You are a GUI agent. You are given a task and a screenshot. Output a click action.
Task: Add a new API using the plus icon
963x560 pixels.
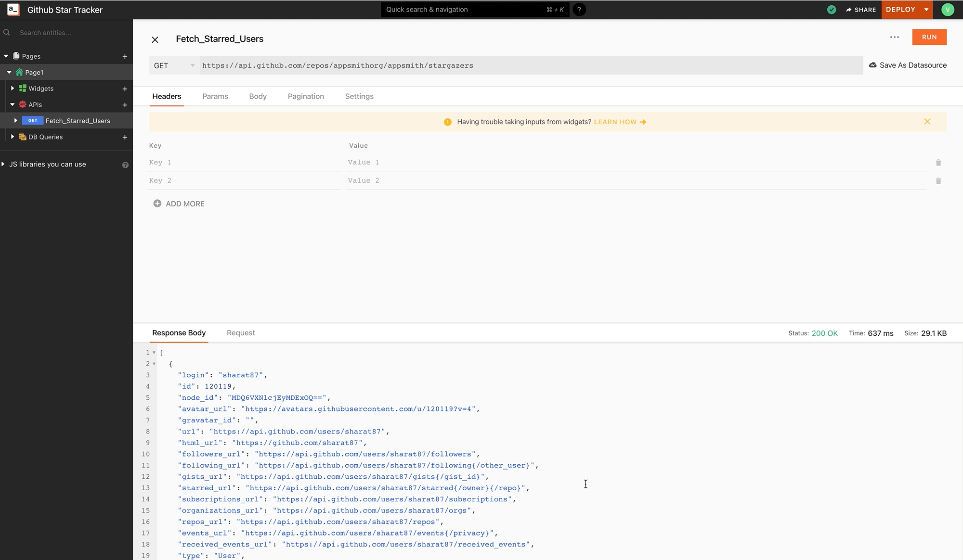[125, 105]
